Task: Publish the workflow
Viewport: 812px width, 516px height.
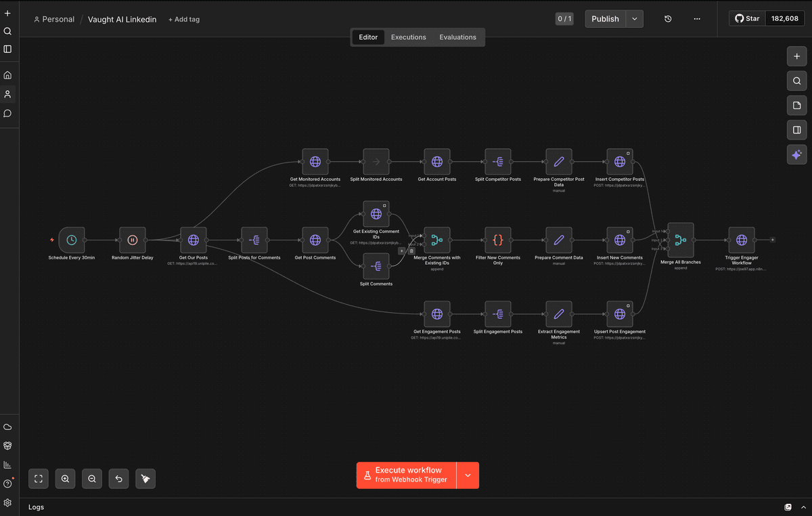Action: [x=605, y=19]
